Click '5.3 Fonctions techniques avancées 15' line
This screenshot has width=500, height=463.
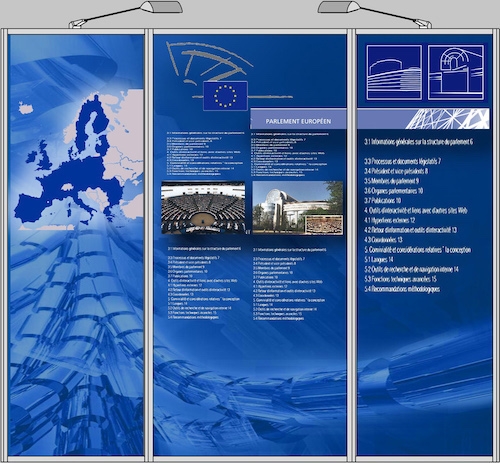coord(400,279)
